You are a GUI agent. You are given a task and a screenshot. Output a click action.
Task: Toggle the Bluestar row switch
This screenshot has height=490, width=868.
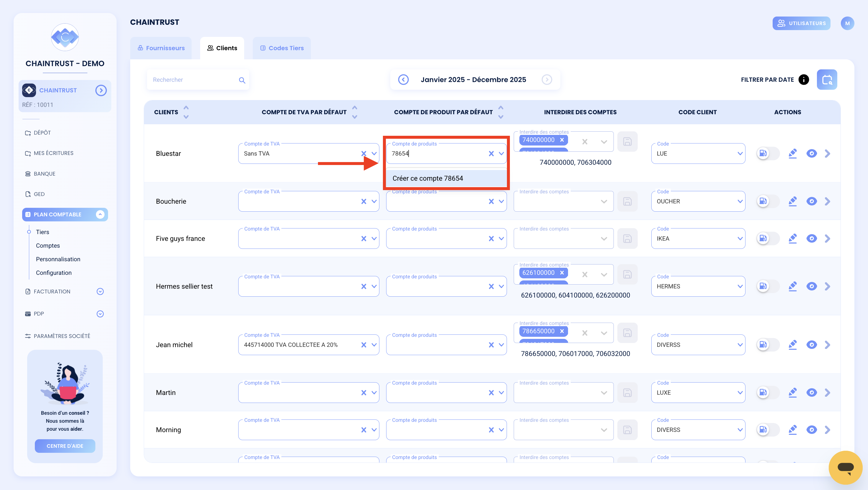[x=768, y=153]
